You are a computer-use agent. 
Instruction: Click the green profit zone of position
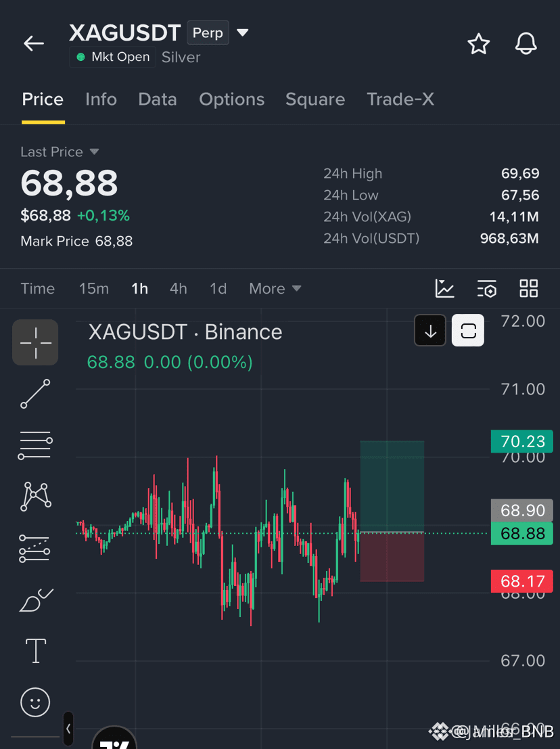point(392,486)
